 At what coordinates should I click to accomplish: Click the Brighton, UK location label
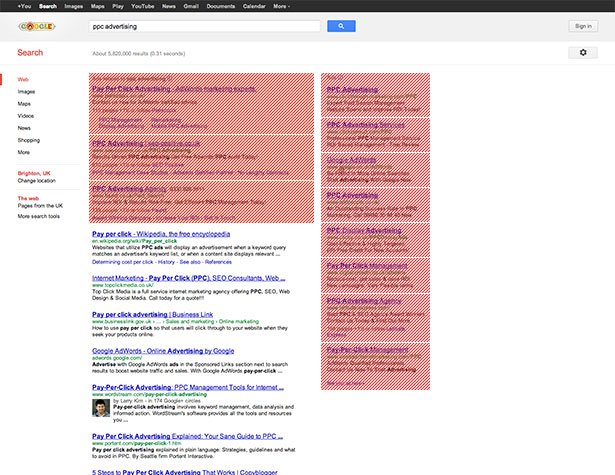34,173
